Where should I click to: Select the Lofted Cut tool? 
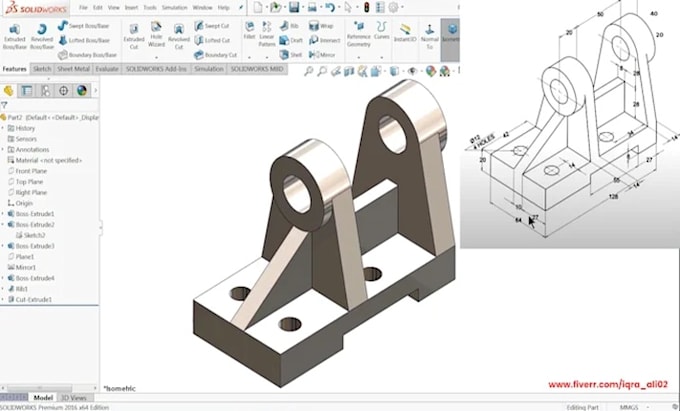[x=212, y=40]
